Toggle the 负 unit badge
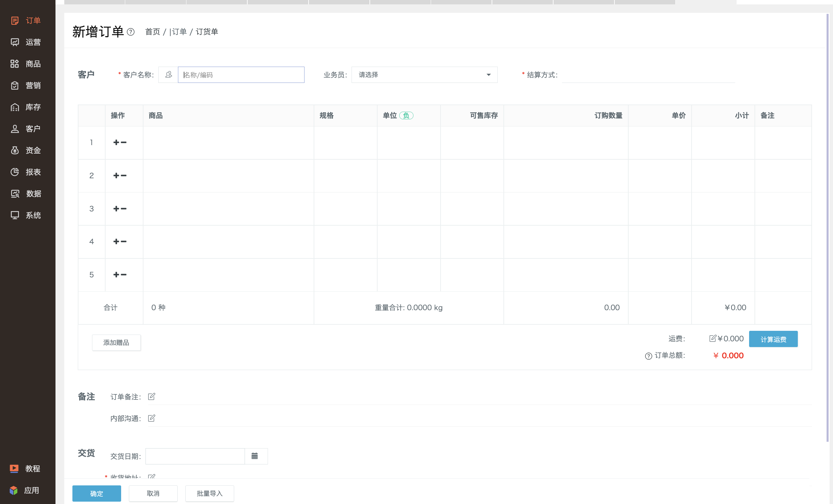The width and height of the screenshot is (833, 504). coord(406,116)
